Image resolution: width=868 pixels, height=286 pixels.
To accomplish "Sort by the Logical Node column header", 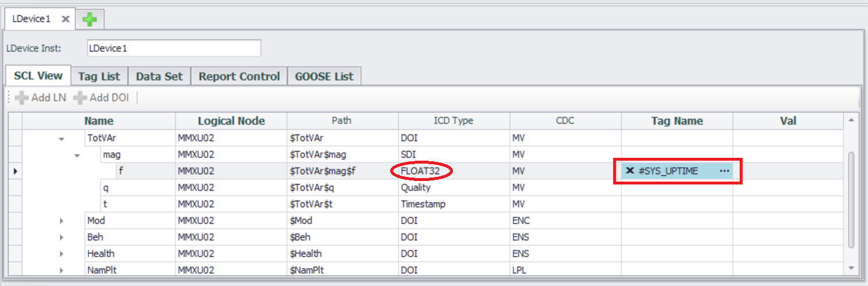I will pos(231,121).
